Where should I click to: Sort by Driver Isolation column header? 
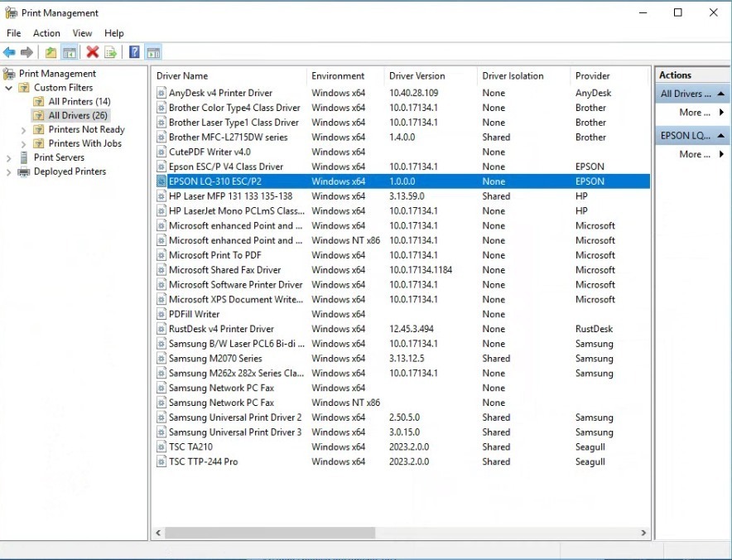(524, 75)
